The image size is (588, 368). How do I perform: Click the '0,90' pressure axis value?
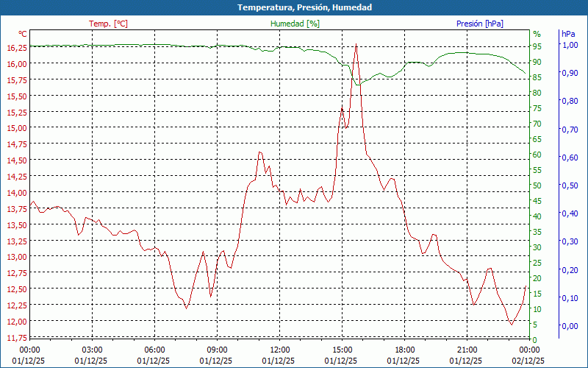click(569, 73)
